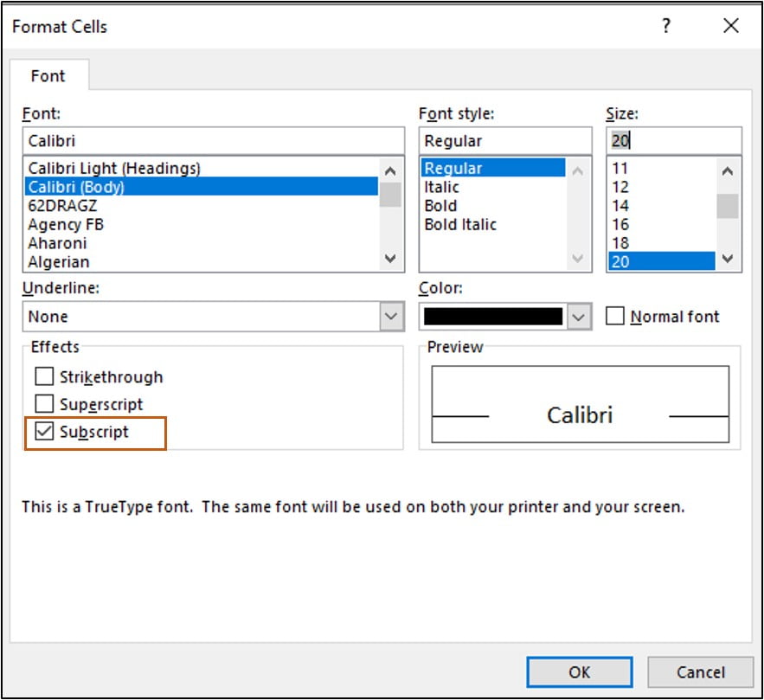Enable the Strikethrough effect
Screen dimensions: 764x700
point(45,376)
